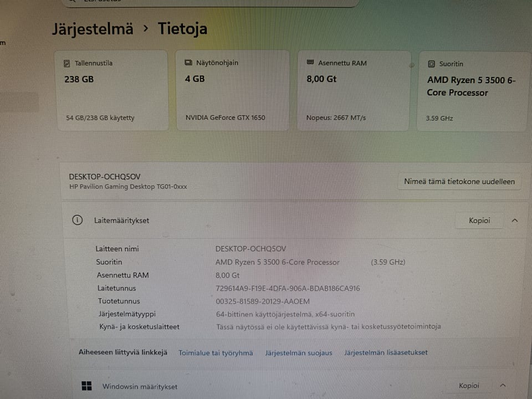Select DESKTOP-OCHQ5OV value in Laitteen nimi row
This screenshot has height=399, width=532.
250,249
